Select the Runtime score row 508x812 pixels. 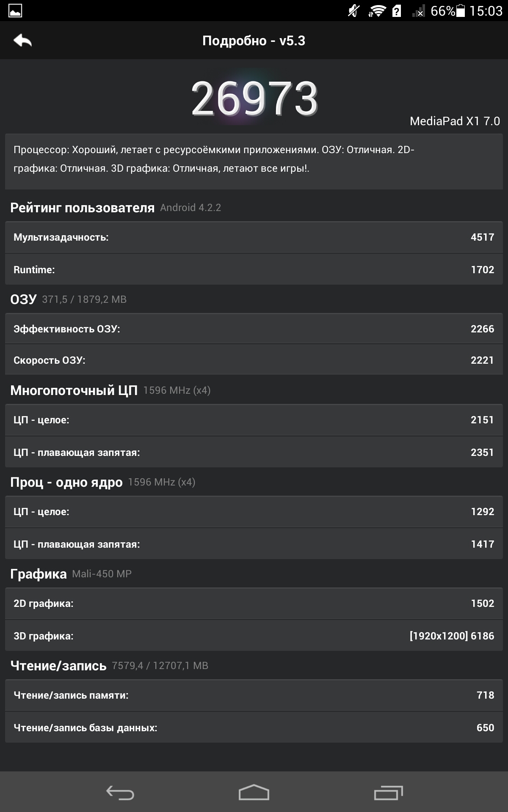pos(254,269)
